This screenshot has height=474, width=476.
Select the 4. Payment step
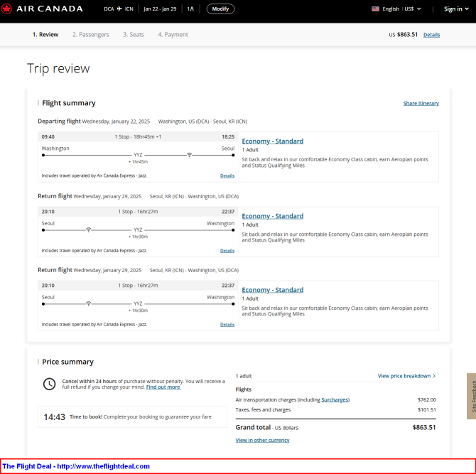click(173, 35)
